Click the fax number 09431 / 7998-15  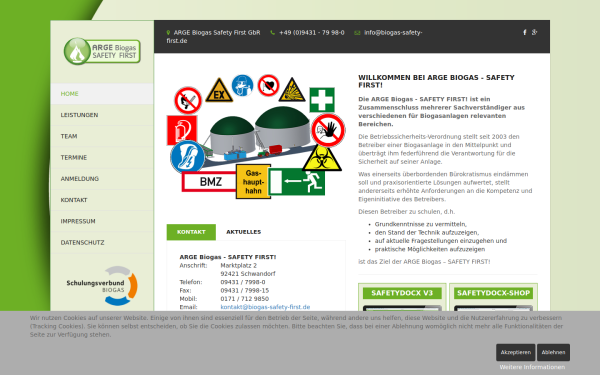coord(245,291)
